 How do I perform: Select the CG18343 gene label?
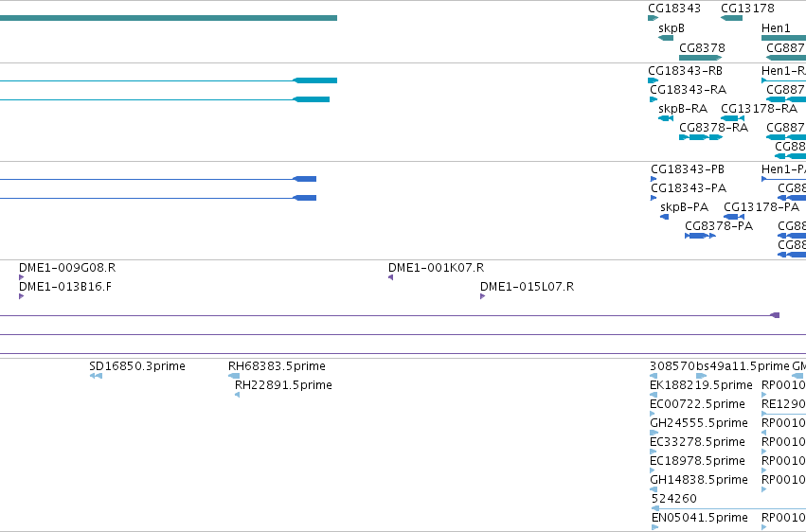[674, 9]
